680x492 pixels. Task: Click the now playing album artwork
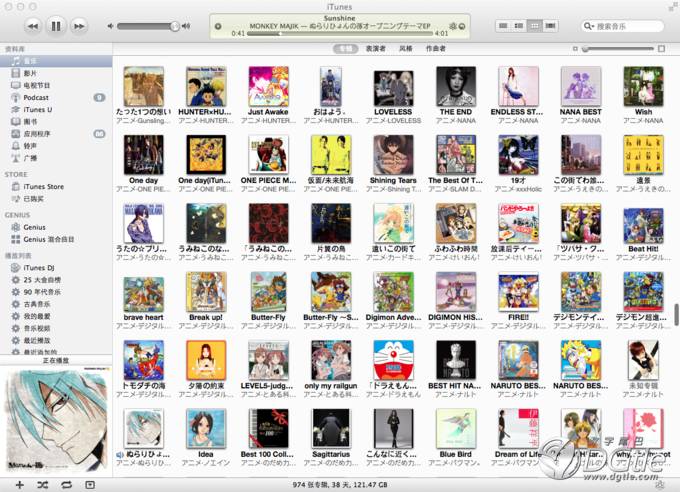click(56, 420)
